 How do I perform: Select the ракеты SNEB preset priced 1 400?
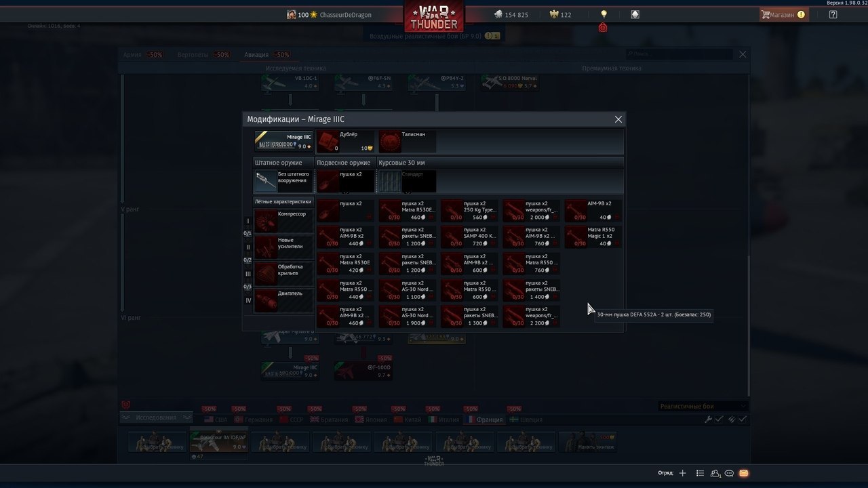tap(532, 290)
